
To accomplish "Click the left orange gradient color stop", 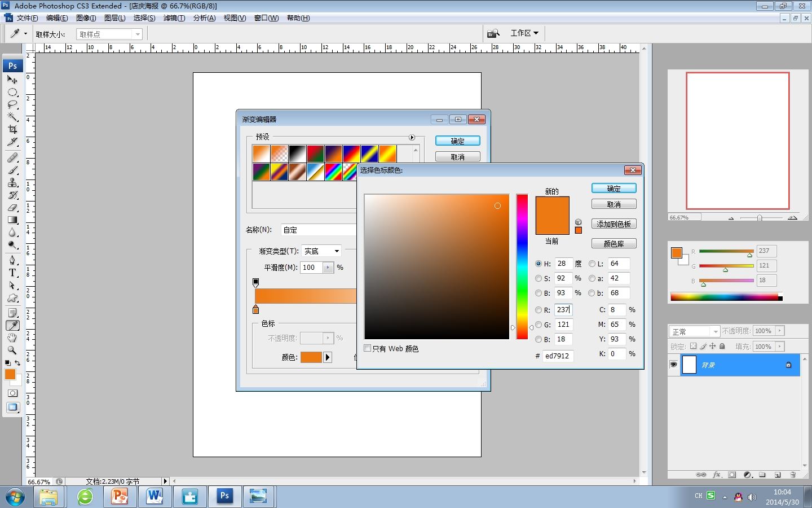I will tap(255, 309).
